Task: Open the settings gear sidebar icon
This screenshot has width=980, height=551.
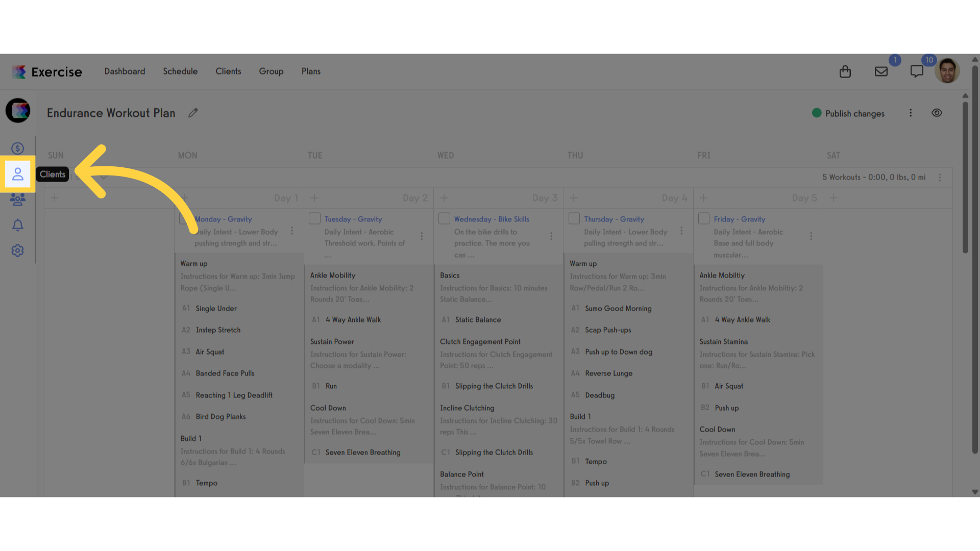Action: (x=18, y=251)
